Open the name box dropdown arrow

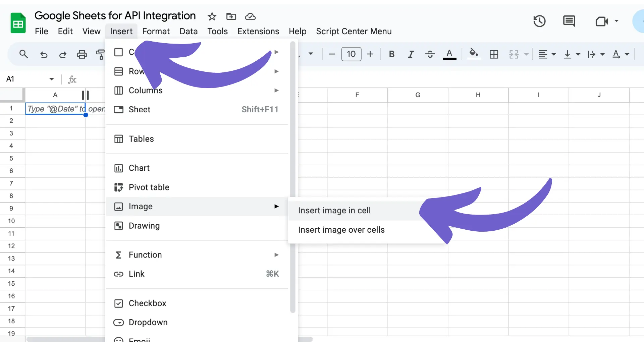[51, 79]
